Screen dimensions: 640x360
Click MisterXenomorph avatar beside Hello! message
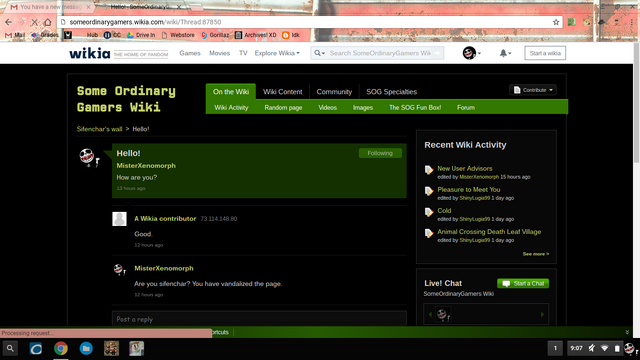point(89,157)
